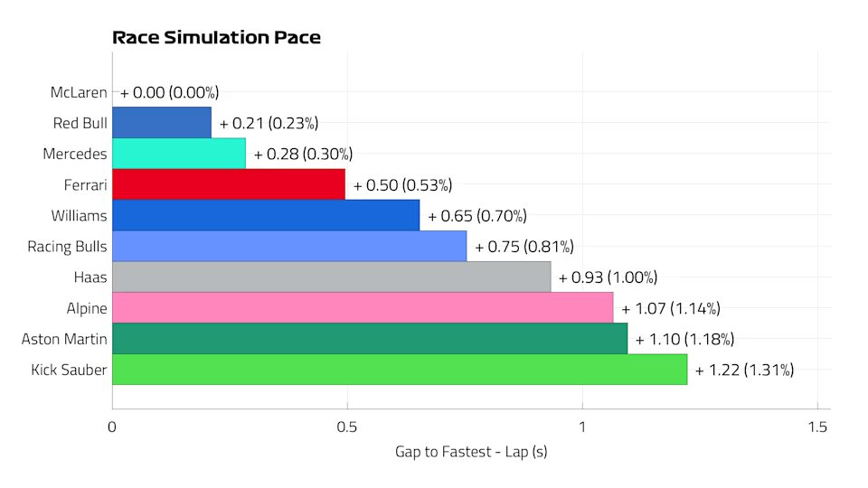Click the McLaren team label

pos(79,92)
